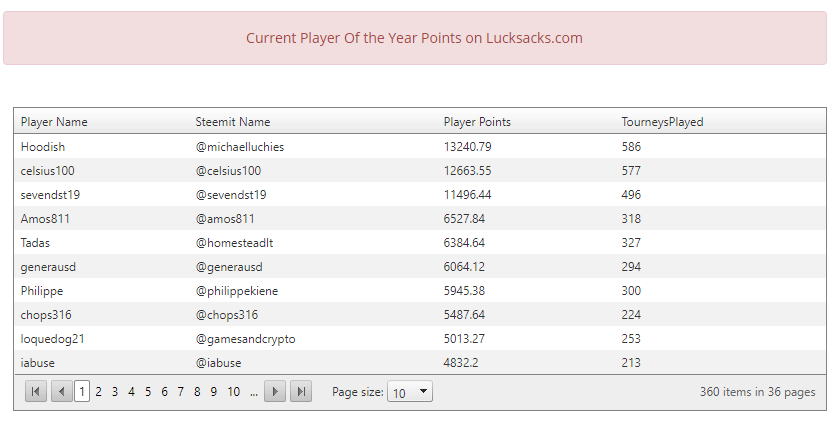Sort by Player Points column header
The width and height of the screenshot is (836, 425).
[x=477, y=122]
